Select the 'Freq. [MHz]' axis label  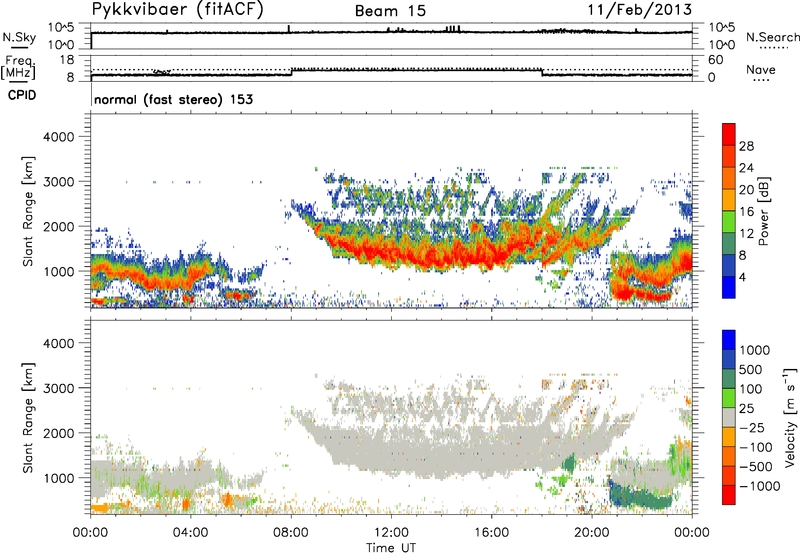point(19,68)
